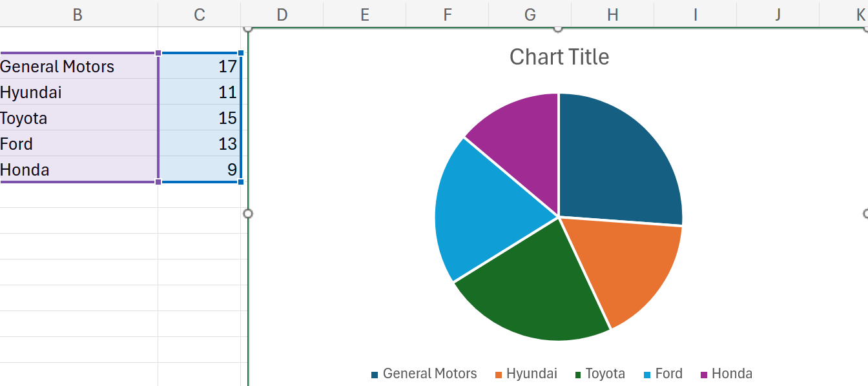Click the cell containing value 15

point(200,118)
